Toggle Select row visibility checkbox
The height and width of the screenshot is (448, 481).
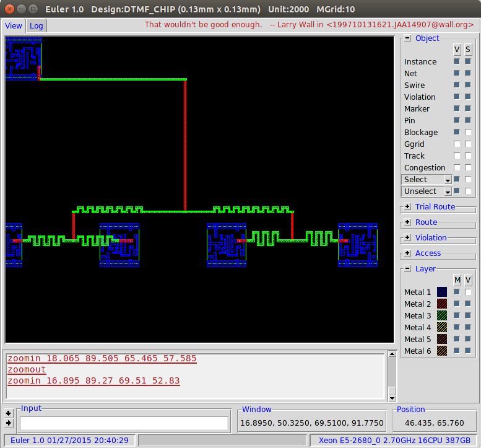pyautogui.click(x=457, y=179)
